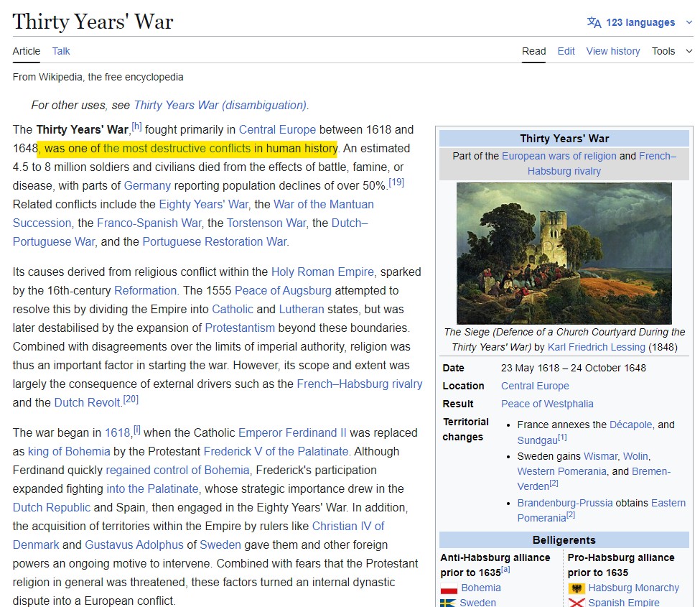Jump to citation [19]
700x607 pixels.
pyautogui.click(x=396, y=182)
